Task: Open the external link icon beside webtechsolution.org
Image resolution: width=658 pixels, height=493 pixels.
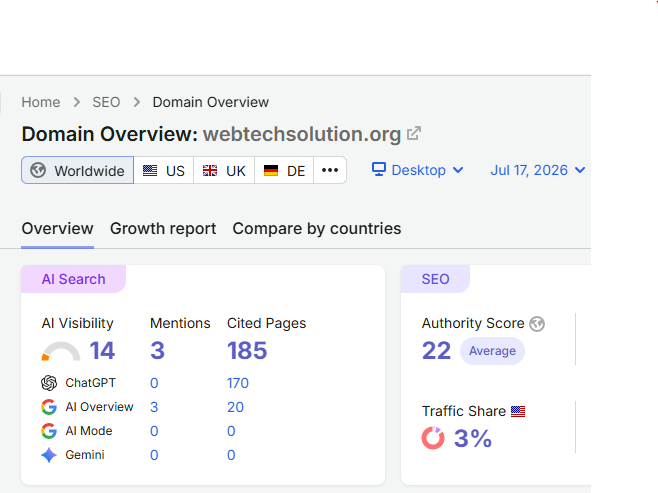Action: pyautogui.click(x=414, y=133)
